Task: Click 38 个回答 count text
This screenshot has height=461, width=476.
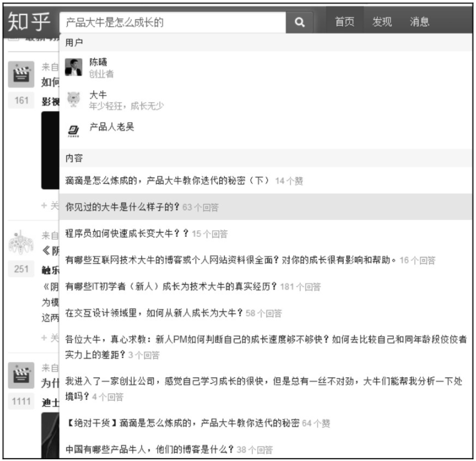Action: [254, 450]
